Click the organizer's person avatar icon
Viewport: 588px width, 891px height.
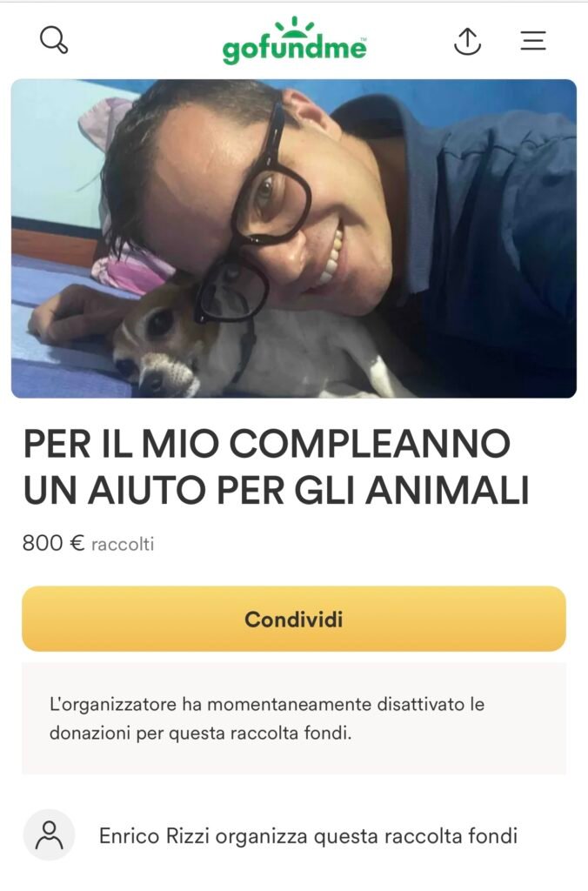pyautogui.click(x=50, y=835)
